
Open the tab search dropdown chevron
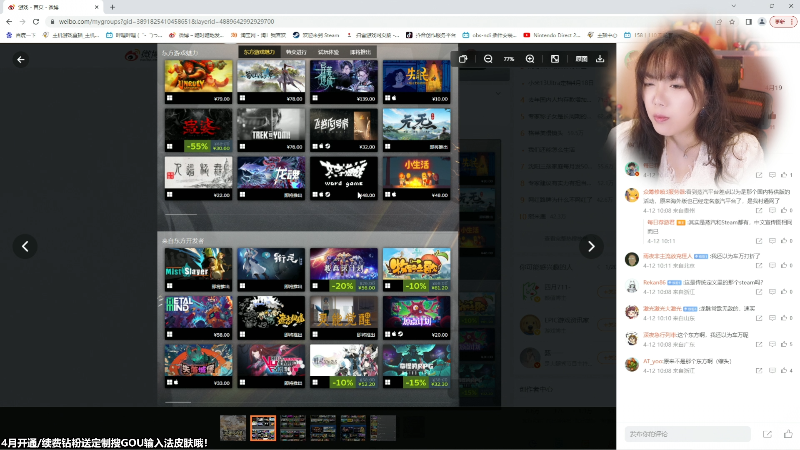(734, 6)
